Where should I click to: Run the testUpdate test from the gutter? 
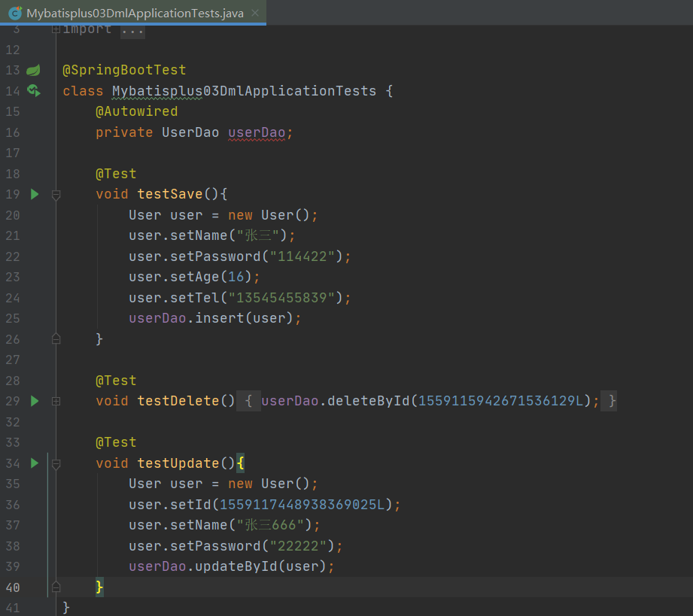(x=34, y=463)
